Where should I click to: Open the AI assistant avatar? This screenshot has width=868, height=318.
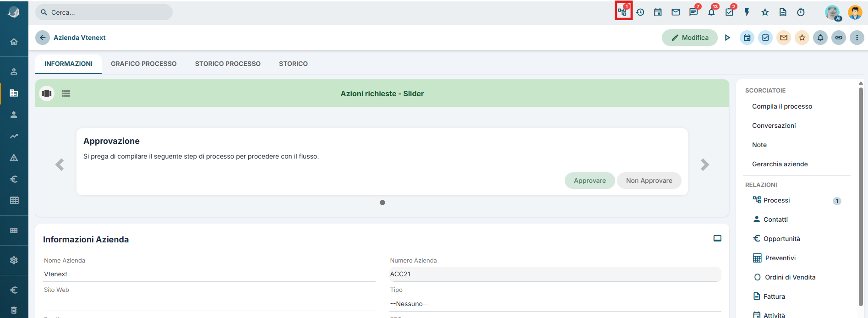(x=833, y=12)
